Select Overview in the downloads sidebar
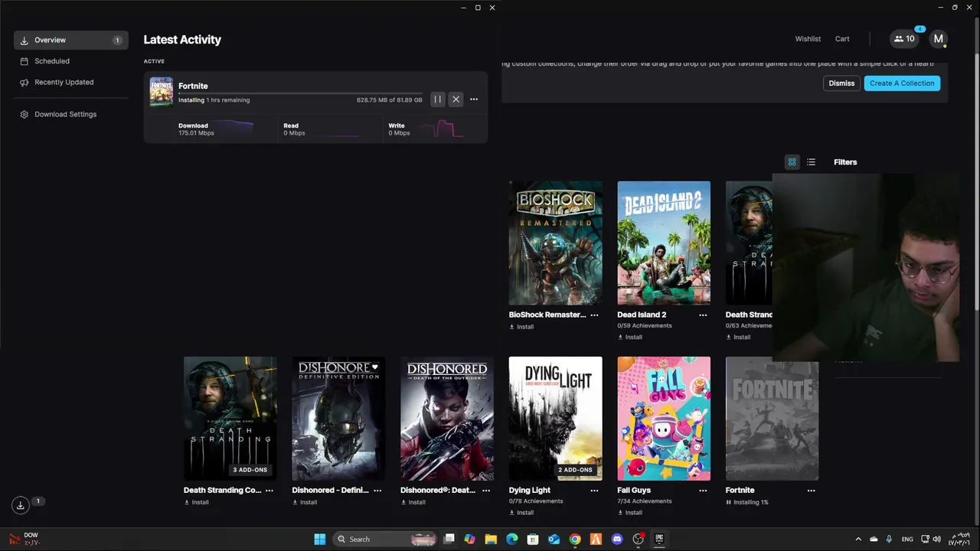 tap(71, 40)
